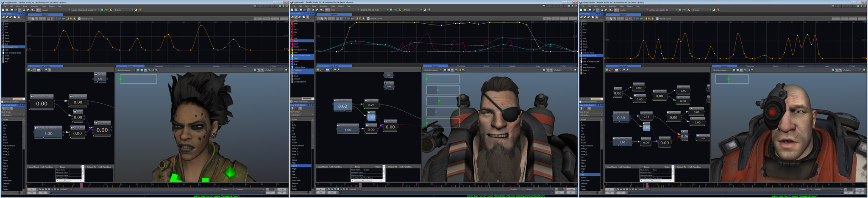The width and height of the screenshot is (868, 198).
Task: Click the icon right after Maggie's AutoWorkspace dropdown
Action: (x=138, y=70)
